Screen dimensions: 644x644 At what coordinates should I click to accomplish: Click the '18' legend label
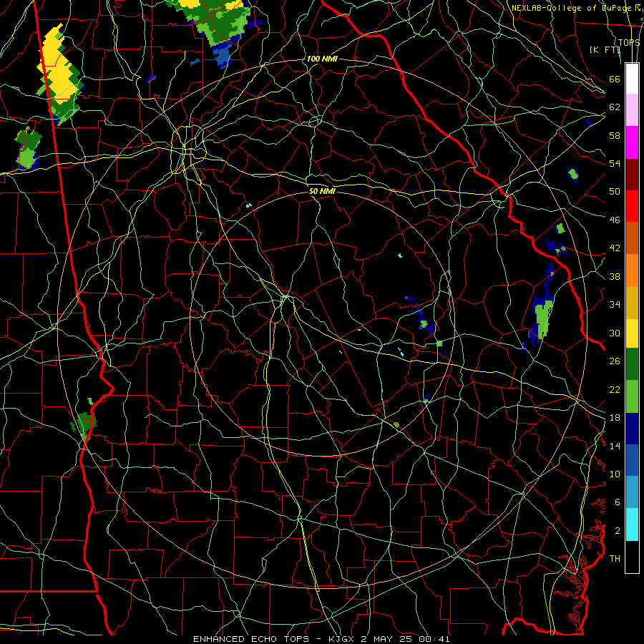coord(615,418)
